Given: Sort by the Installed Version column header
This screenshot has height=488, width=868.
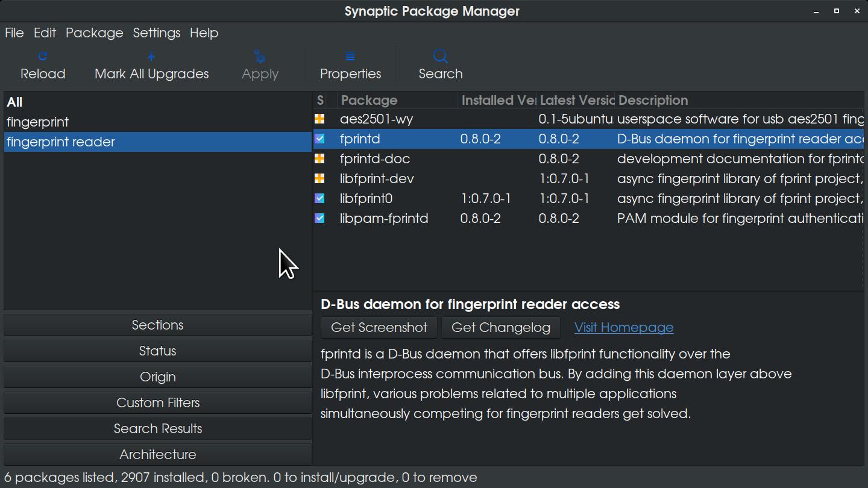Looking at the screenshot, I should 497,100.
